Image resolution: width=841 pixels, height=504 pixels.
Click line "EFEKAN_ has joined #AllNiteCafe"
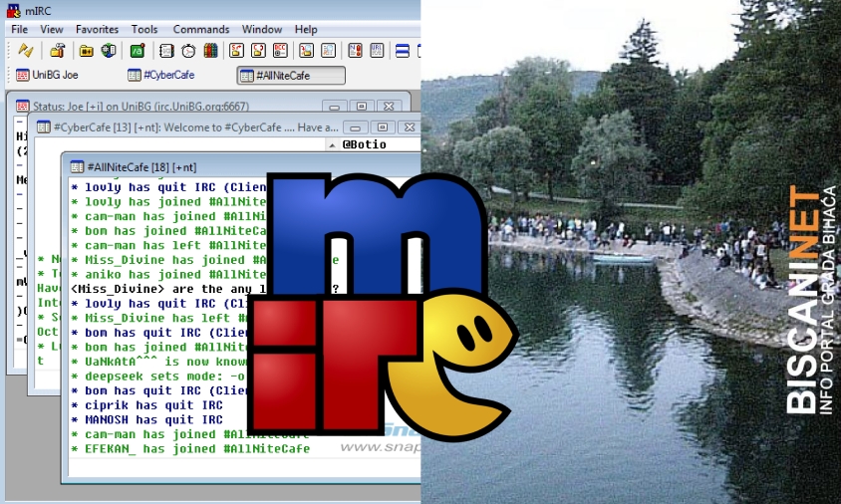[x=190, y=448]
